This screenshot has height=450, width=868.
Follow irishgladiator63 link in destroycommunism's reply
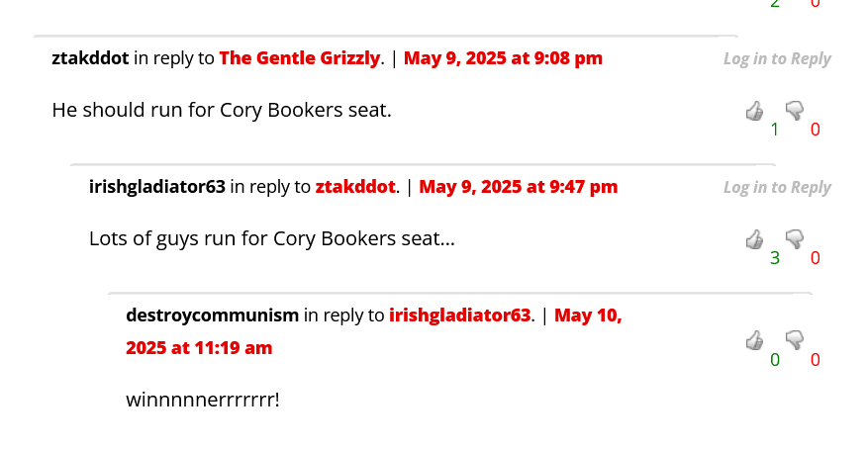(460, 315)
